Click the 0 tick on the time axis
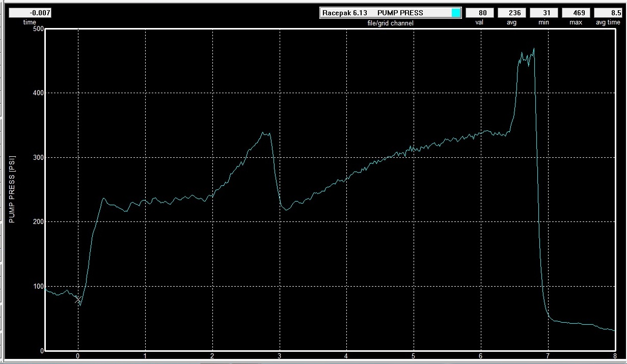Viewport: 627px width, 364px height. (x=78, y=356)
